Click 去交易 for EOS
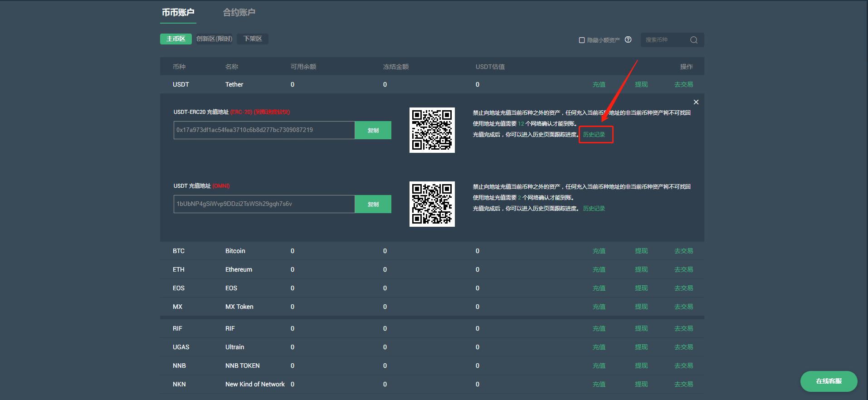Image resolution: width=868 pixels, height=400 pixels. (x=684, y=288)
